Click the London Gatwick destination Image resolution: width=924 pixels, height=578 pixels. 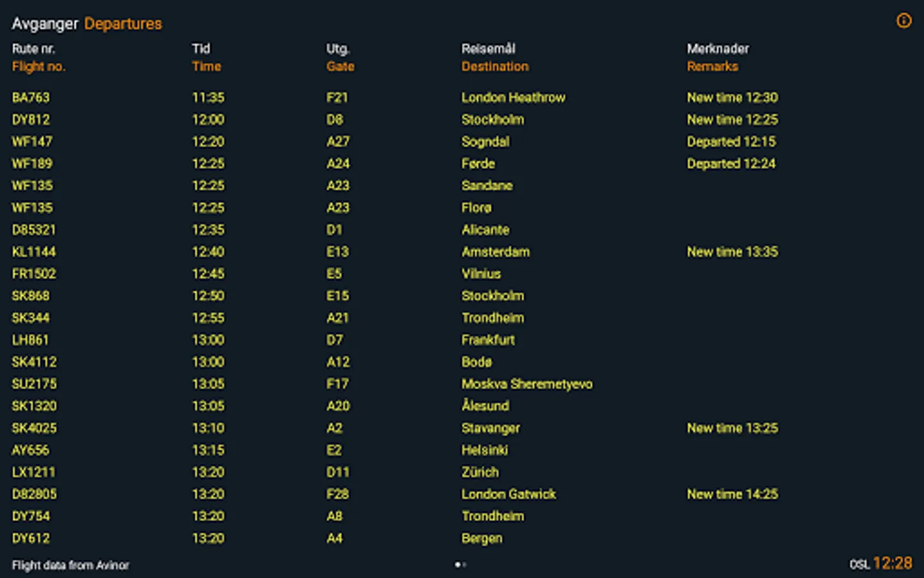click(509, 494)
